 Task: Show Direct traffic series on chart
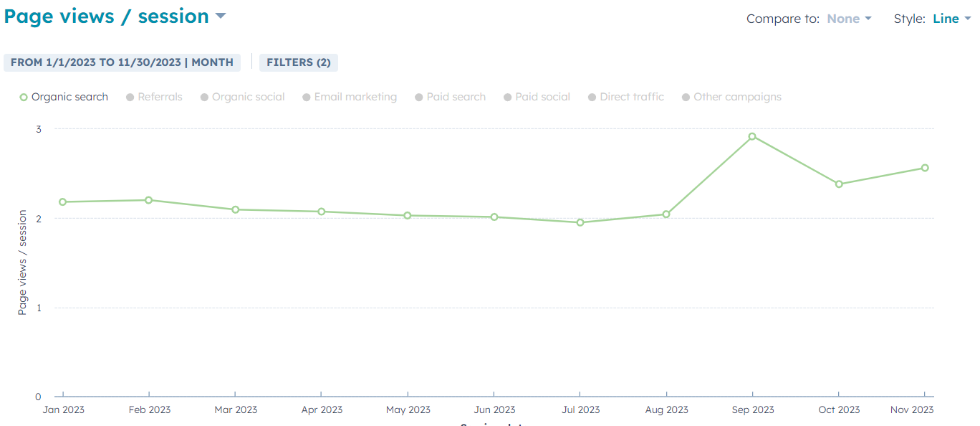coord(627,97)
